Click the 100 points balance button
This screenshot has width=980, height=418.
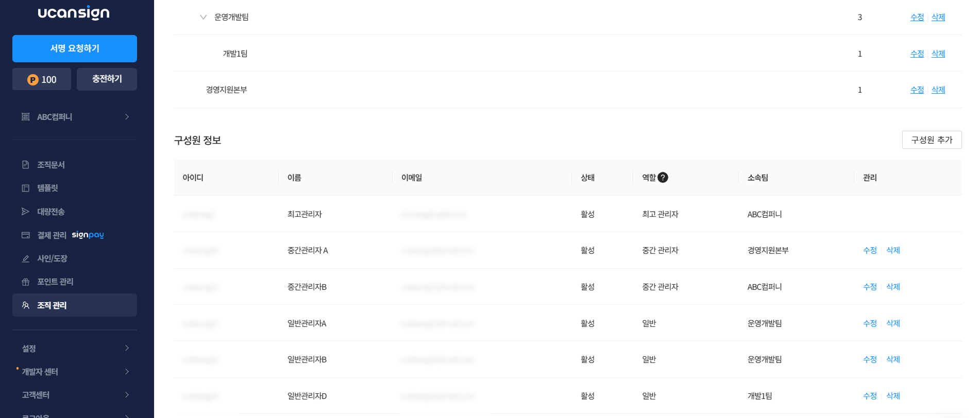pyautogui.click(x=42, y=79)
